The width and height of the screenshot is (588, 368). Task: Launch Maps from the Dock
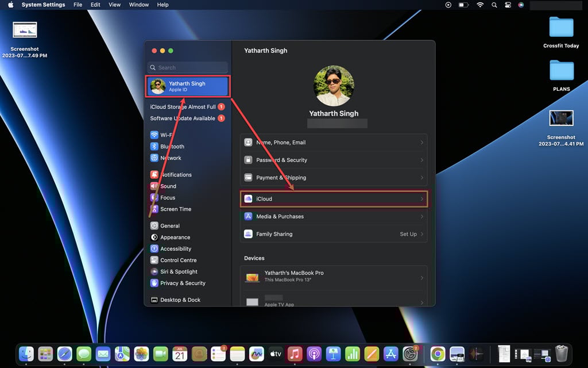click(122, 354)
